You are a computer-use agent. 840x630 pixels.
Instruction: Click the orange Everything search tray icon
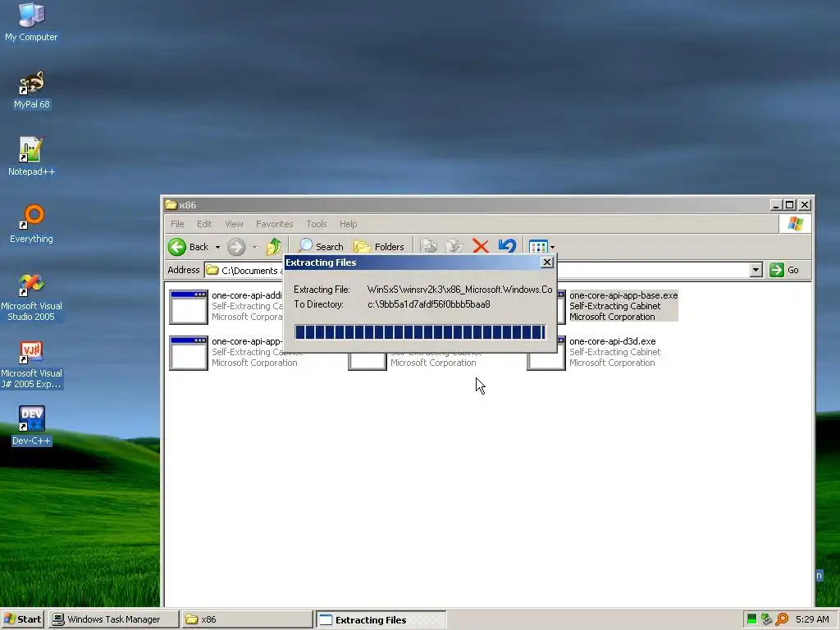(782, 619)
